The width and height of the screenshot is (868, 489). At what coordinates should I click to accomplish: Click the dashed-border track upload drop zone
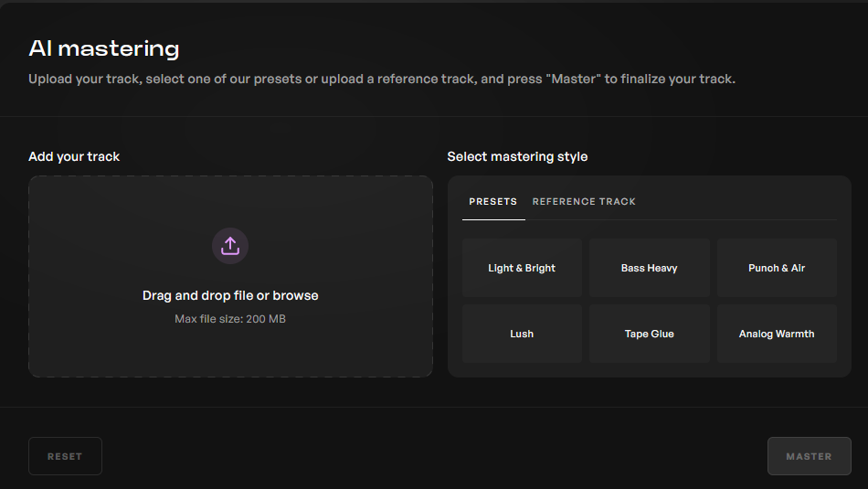(x=231, y=276)
